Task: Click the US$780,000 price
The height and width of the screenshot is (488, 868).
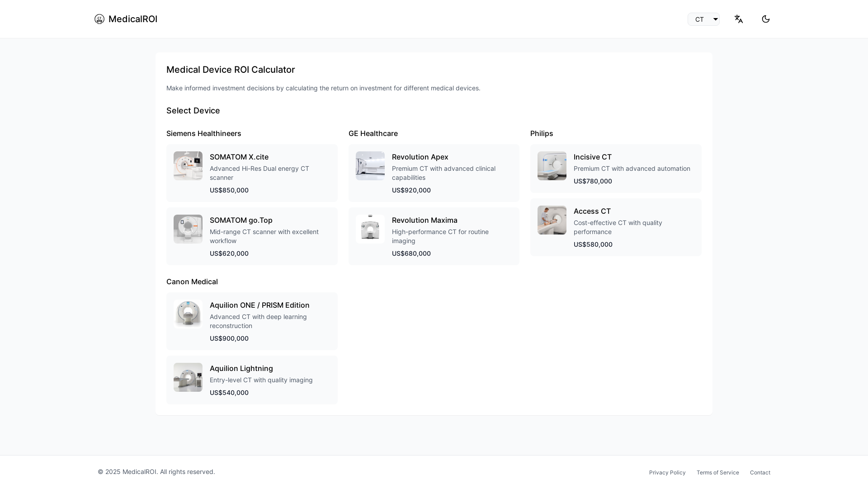Action: point(593,181)
